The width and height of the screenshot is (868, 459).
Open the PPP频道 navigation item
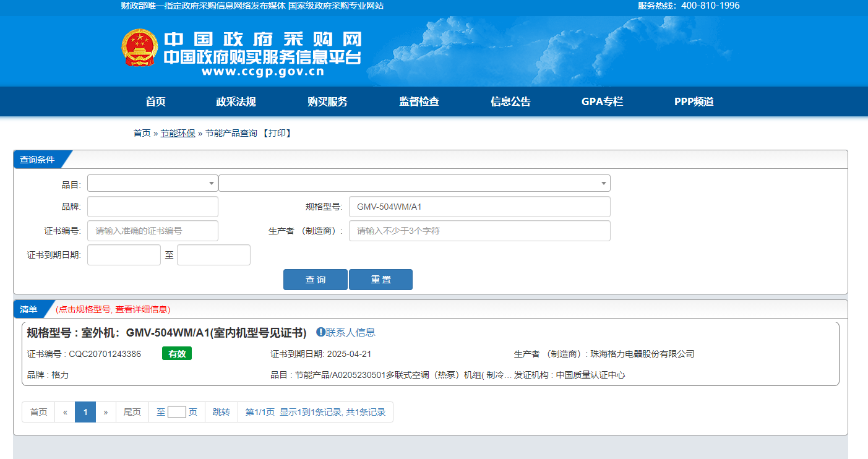click(x=694, y=102)
